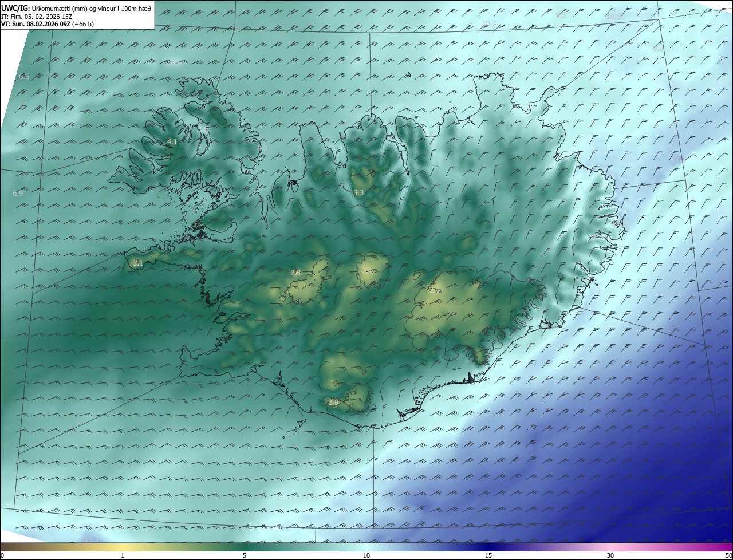
Task: Click the 5 tick on the color scale
Action: tap(245, 556)
